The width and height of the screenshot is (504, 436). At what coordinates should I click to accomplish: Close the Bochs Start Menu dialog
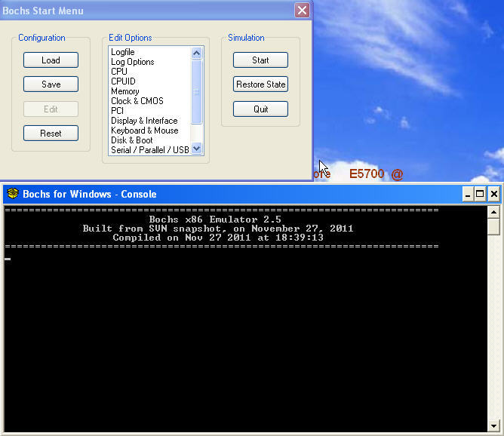coord(302,10)
